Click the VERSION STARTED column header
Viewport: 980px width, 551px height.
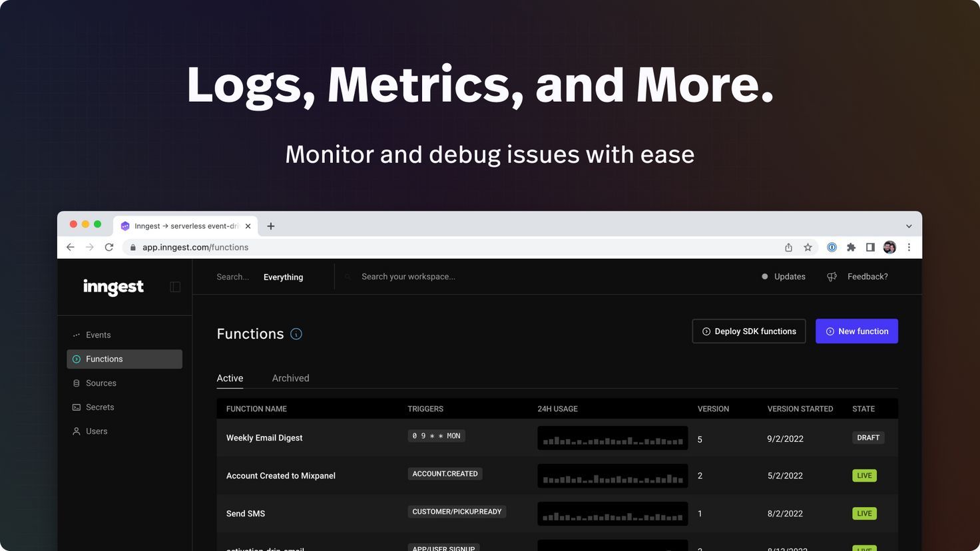[x=800, y=409]
